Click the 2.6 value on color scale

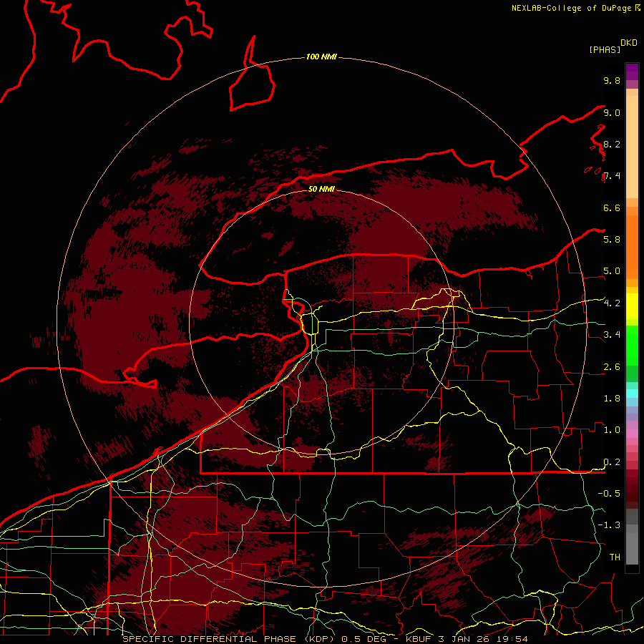(x=612, y=367)
